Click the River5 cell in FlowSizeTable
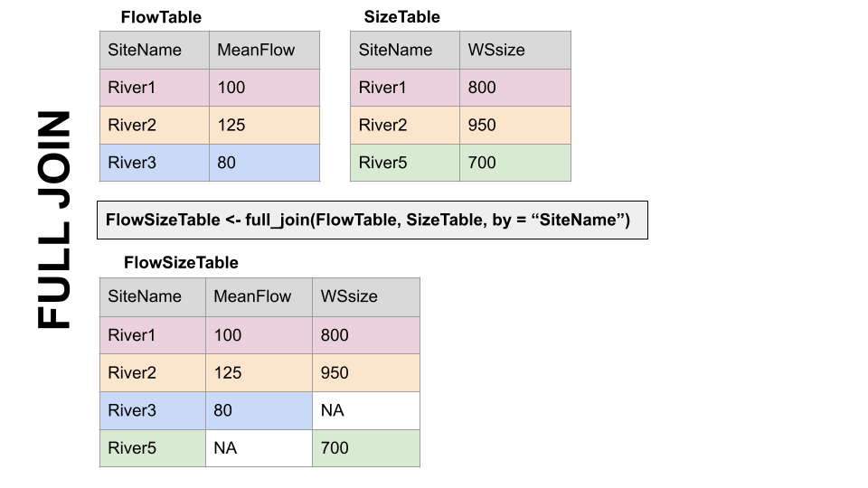 pyautogui.click(x=152, y=447)
